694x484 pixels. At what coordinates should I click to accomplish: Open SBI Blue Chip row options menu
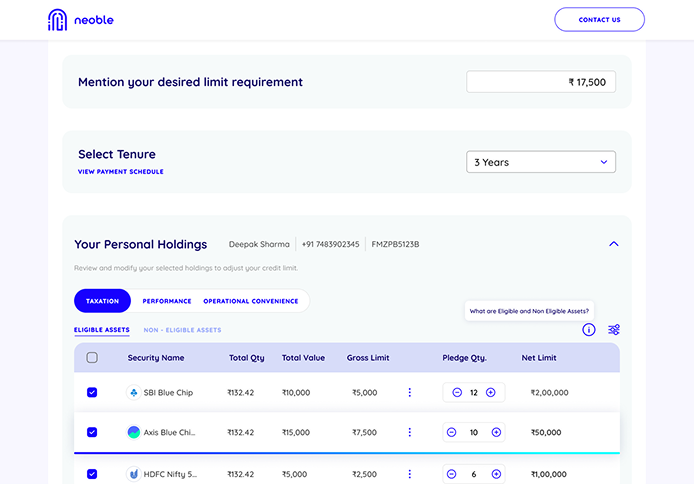[x=409, y=392]
